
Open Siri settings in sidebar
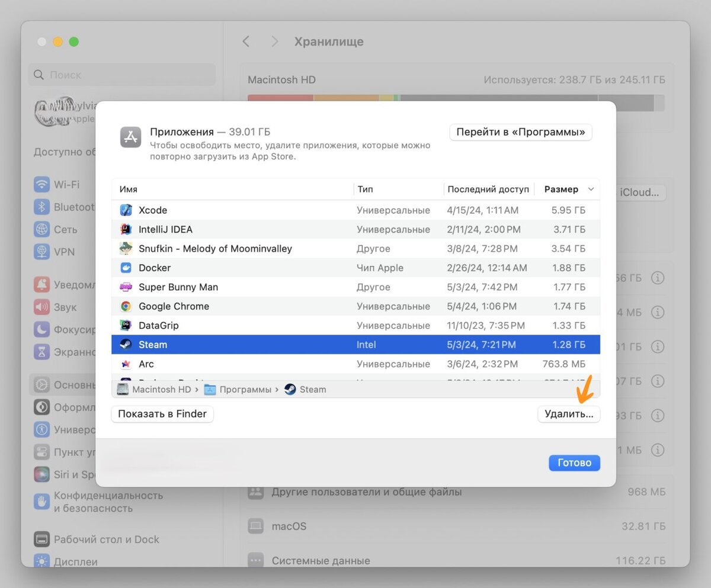click(x=64, y=474)
